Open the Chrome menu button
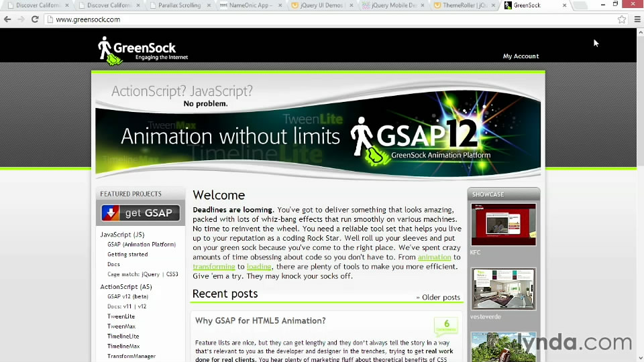The width and height of the screenshot is (644, 362). [x=637, y=19]
